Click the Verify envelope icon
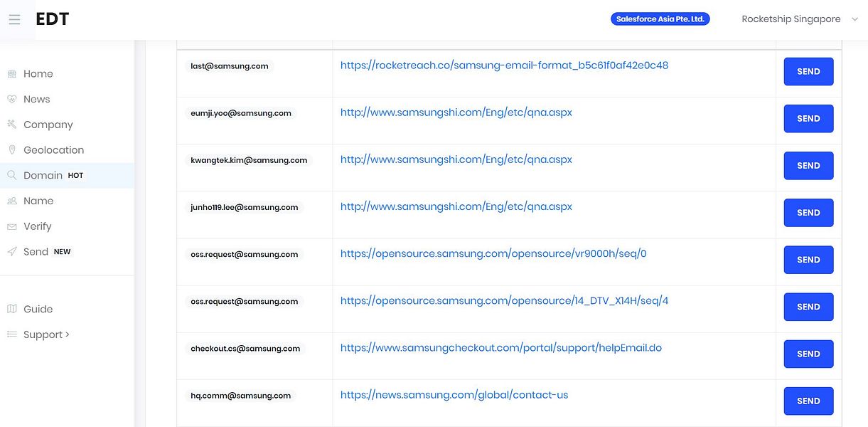 [11, 226]
